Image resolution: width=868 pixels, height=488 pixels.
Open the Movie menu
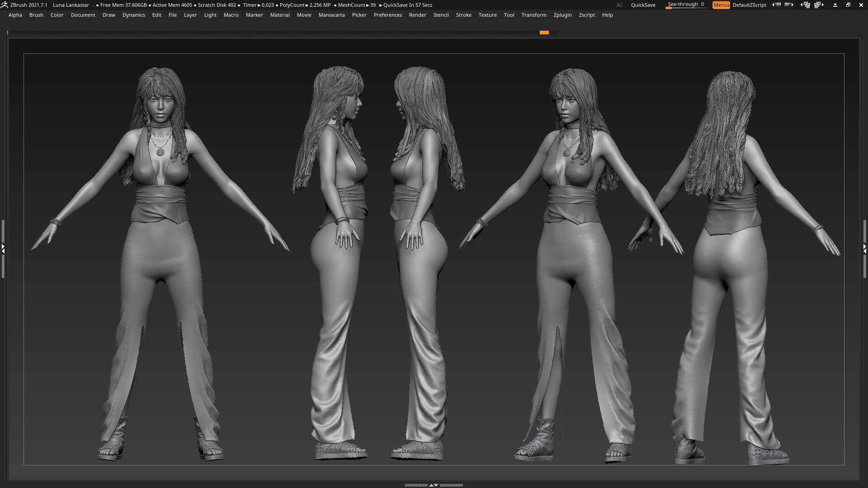304,15
